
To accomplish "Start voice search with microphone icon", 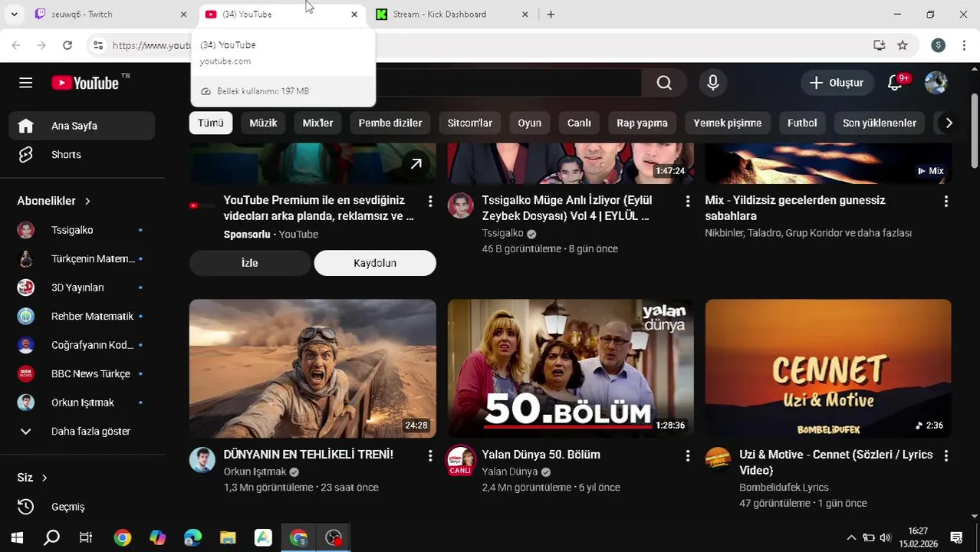I will tap(713, 83).
